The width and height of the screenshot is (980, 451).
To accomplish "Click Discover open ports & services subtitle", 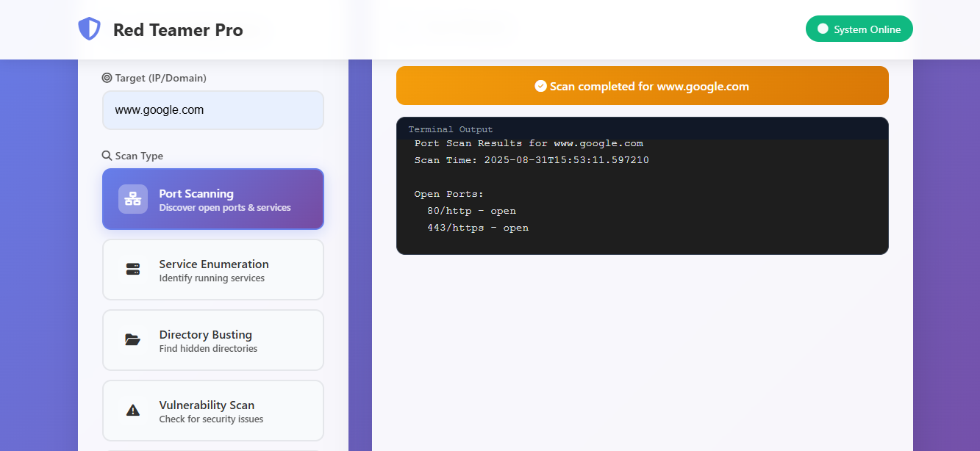I will [x=225, y=208].
